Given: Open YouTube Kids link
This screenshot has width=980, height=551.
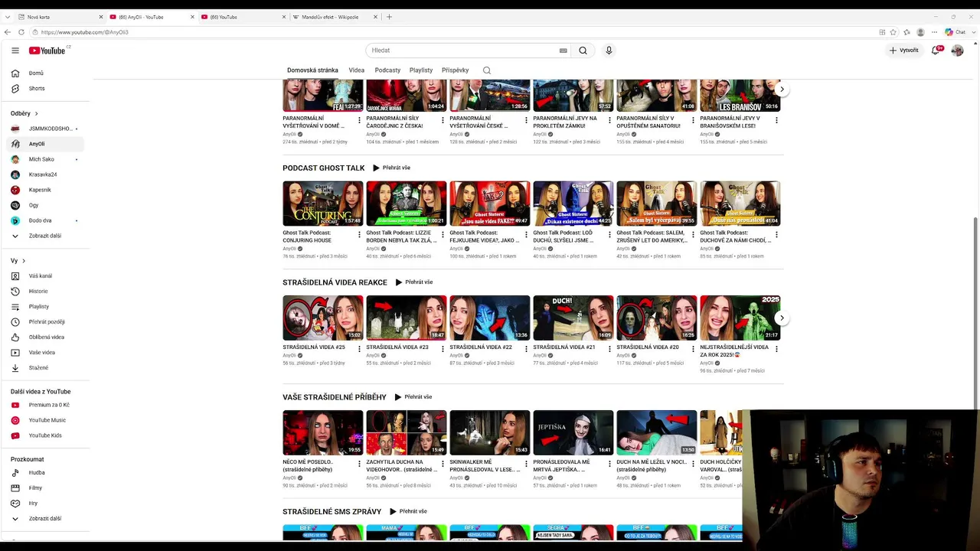Looking at the screenshot, I should [46, 435].
